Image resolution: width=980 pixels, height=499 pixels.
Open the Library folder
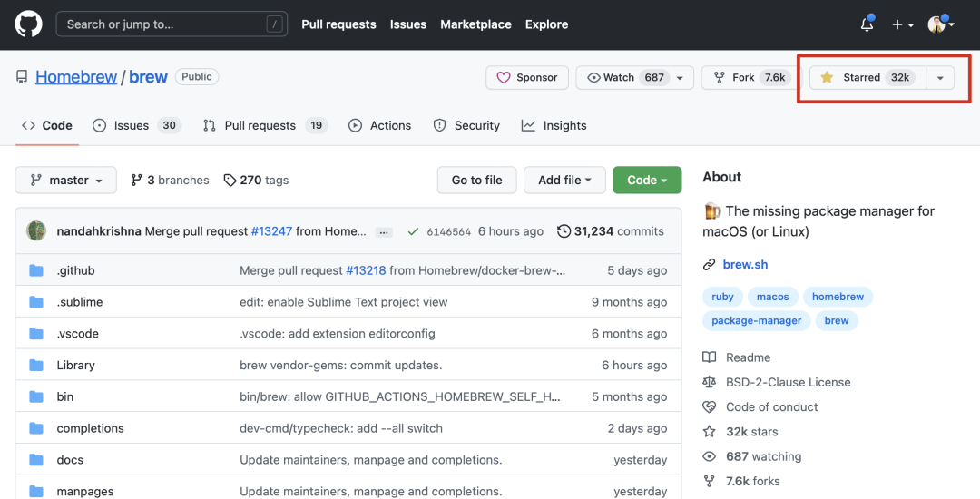coord(75,365)
